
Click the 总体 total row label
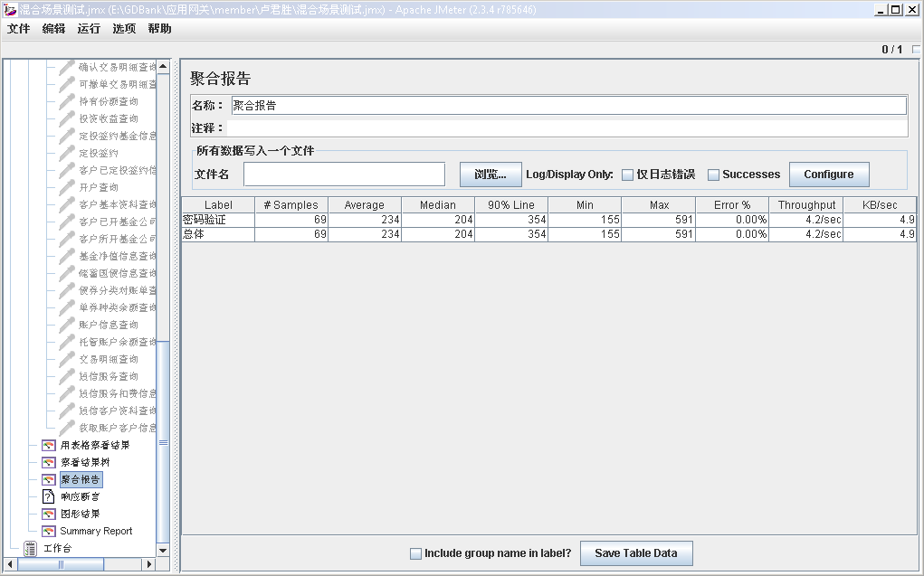point(218,234)
